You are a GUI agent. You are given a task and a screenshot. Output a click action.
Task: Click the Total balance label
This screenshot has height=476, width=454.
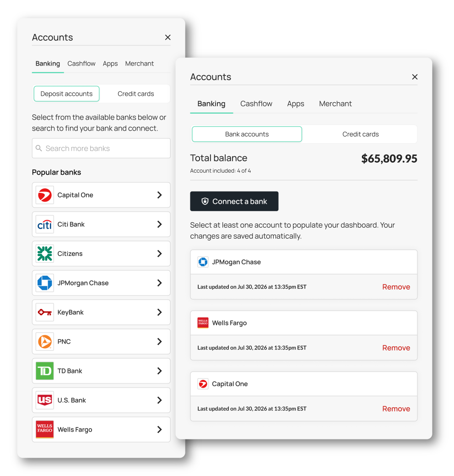pyautogui.click(x=219, y=158)
